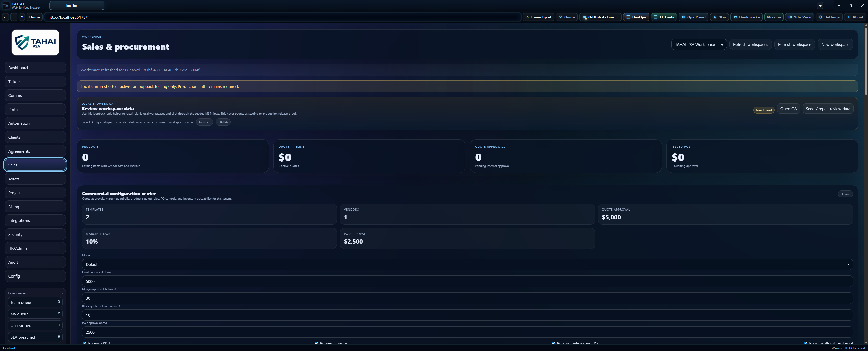Edit the PO approval above field

click(x=467, y=332)
